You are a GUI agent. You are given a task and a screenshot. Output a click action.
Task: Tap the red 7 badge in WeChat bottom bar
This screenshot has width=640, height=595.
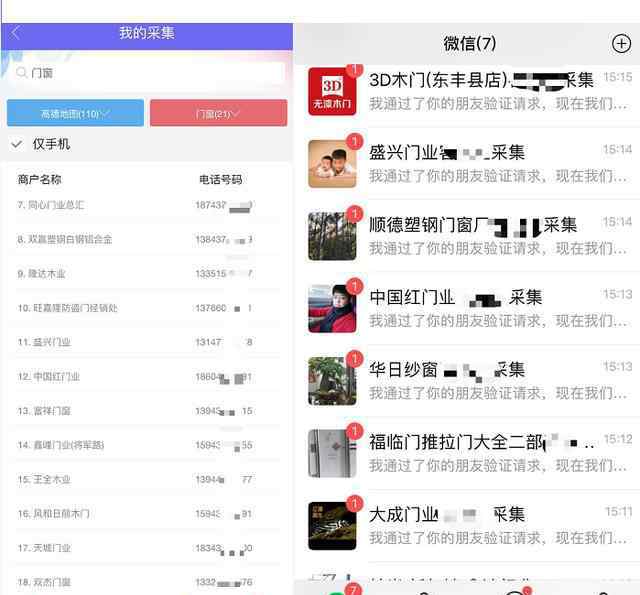click(x=353, y=589)
